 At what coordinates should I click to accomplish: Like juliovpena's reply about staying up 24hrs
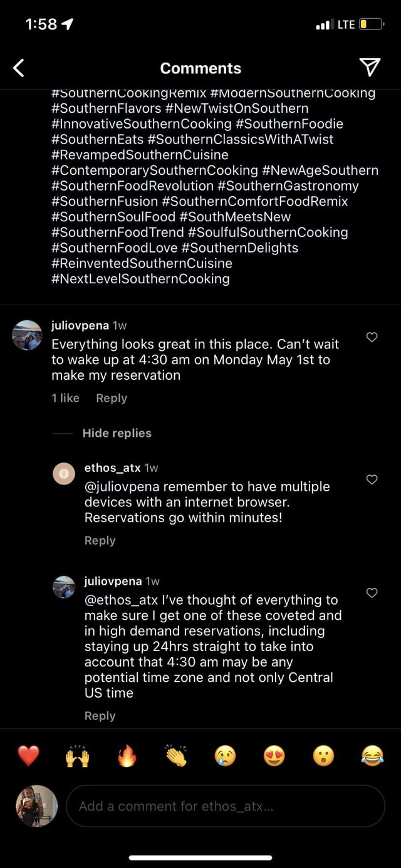point(372,593)
